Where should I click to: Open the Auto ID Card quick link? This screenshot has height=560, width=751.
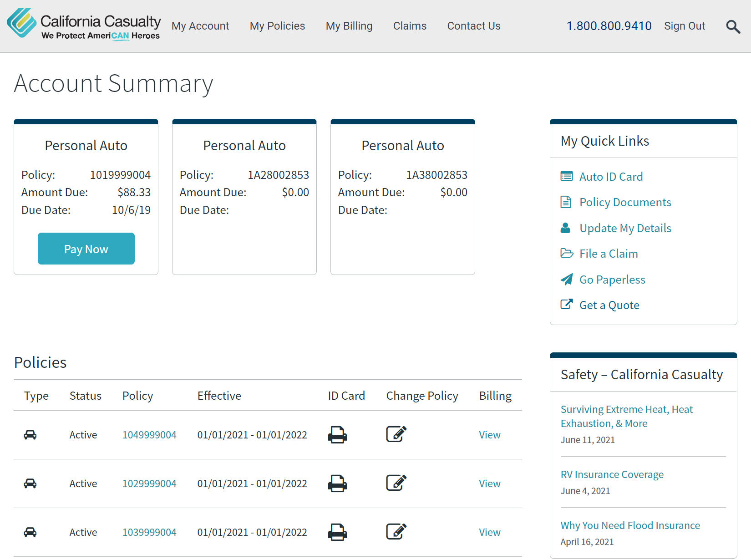[611, 177]
